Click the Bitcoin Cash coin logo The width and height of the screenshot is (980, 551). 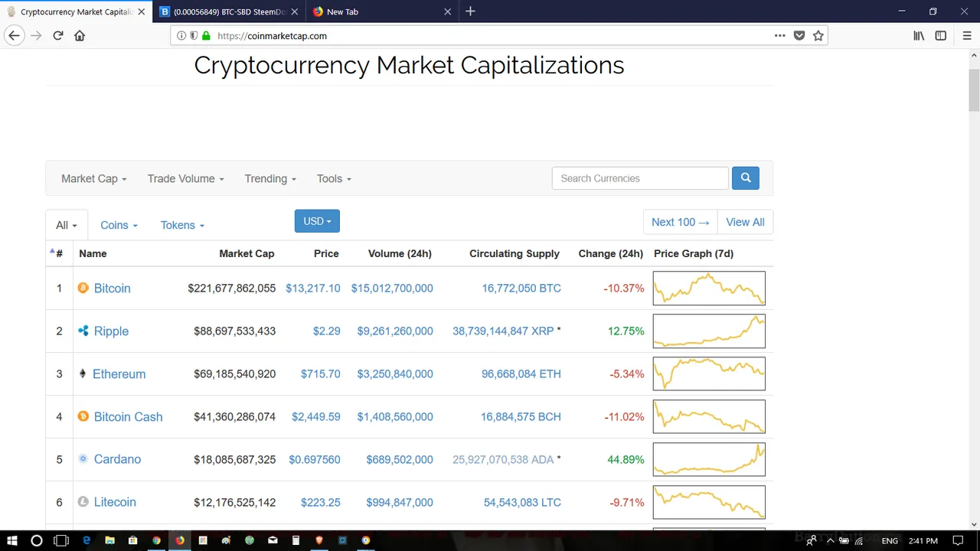[83, 416]
